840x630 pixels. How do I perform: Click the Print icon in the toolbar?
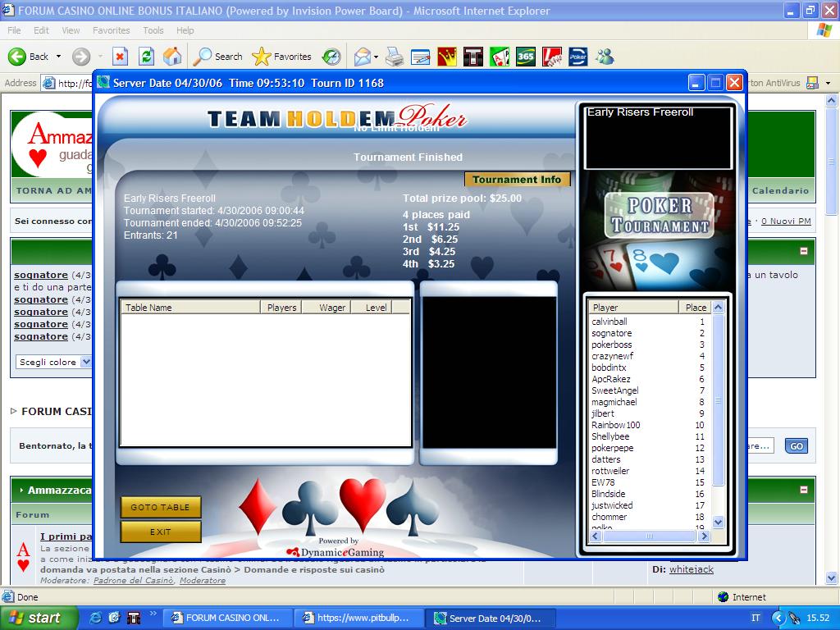pos(395,57)
